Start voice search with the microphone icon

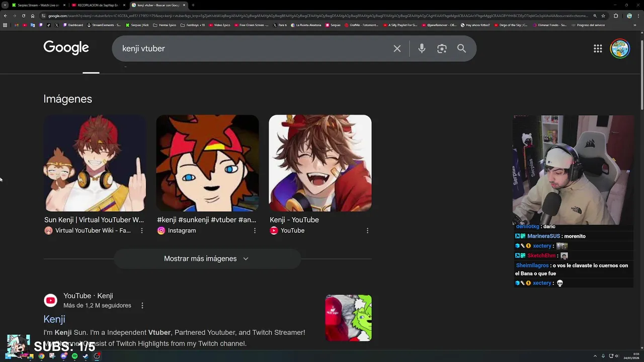(422, 49)
